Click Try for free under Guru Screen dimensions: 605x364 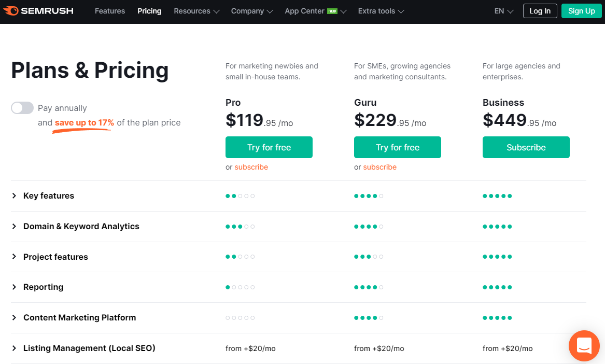coord(398,147)
